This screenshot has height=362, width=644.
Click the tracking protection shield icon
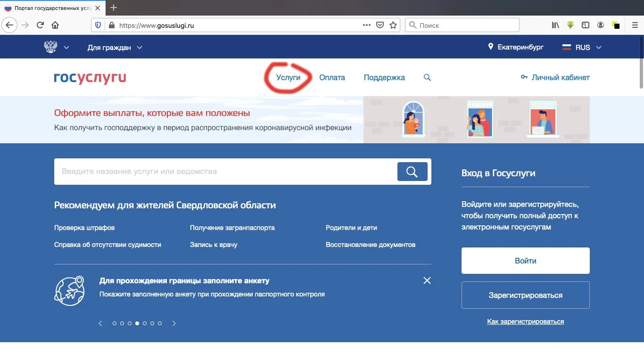[98, 25]
